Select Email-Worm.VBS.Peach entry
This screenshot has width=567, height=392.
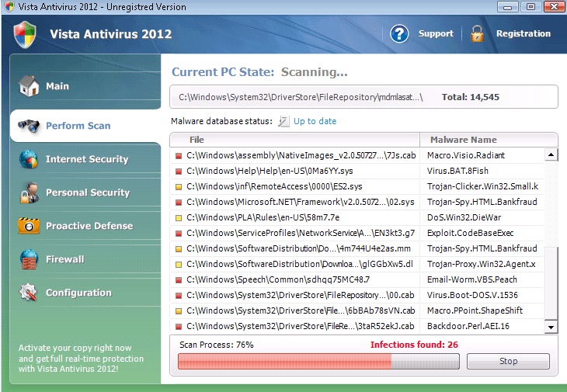tap(472, 280)
